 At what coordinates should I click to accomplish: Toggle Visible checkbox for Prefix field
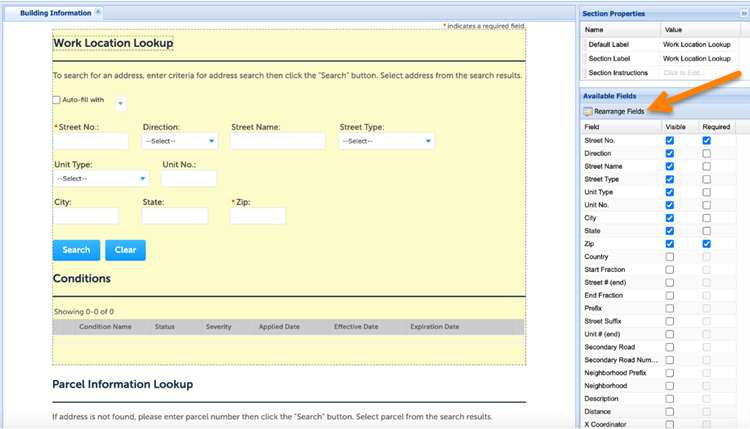click(x=669, y=308)
